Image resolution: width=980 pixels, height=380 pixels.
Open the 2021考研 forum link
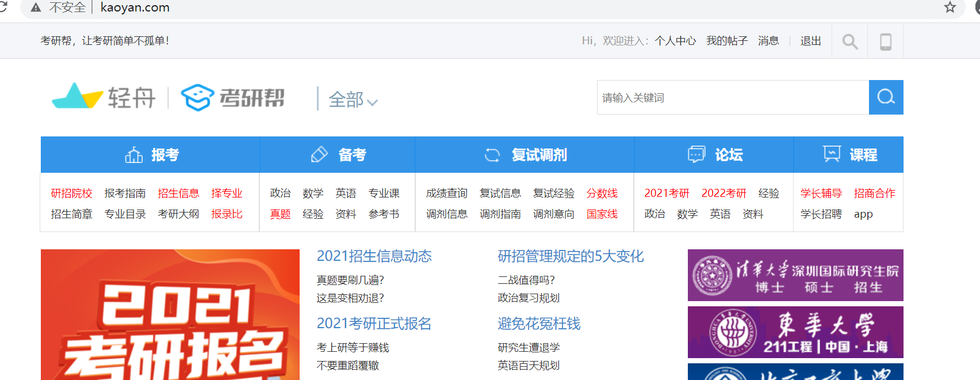coord(667,193)
